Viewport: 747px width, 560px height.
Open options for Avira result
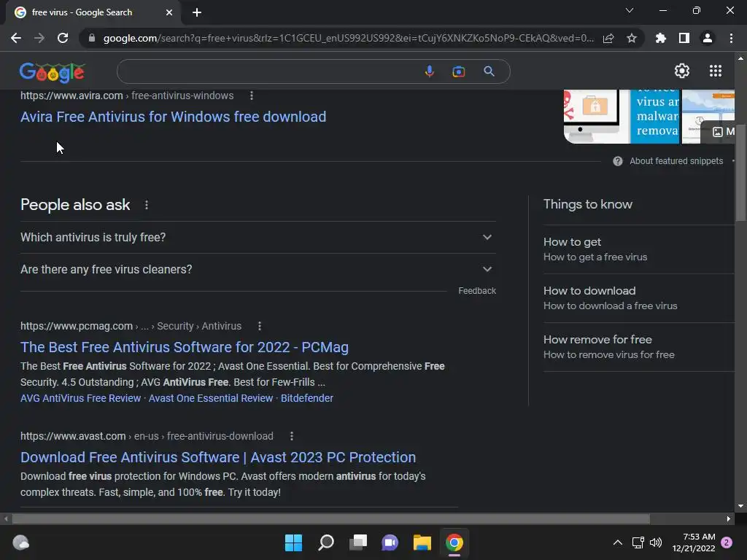coord(252,96)
